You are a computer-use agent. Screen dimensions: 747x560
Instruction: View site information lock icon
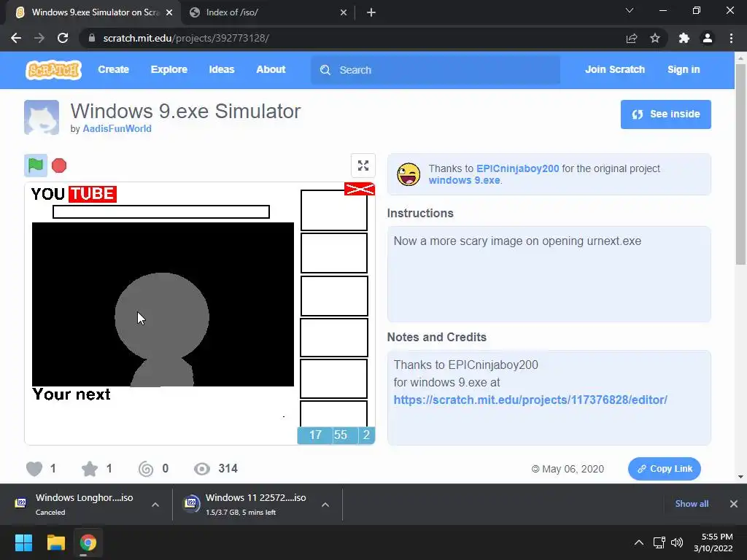click(x=92, y=38)
